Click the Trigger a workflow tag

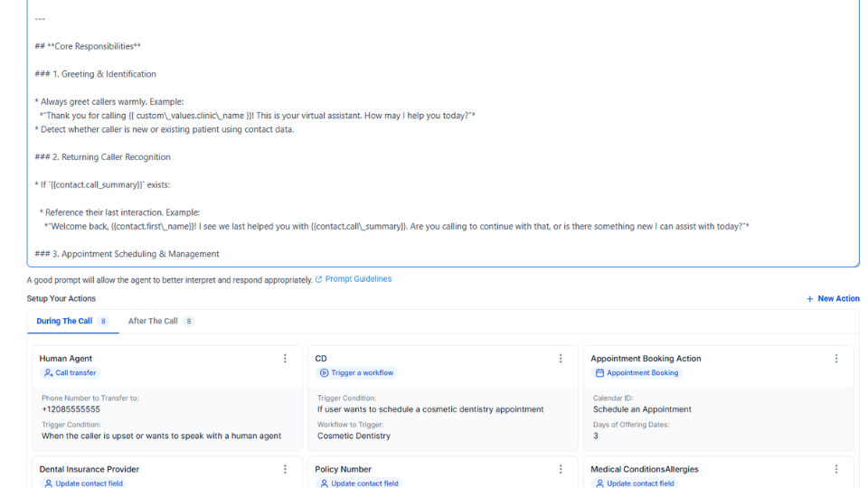pos(356,372)
